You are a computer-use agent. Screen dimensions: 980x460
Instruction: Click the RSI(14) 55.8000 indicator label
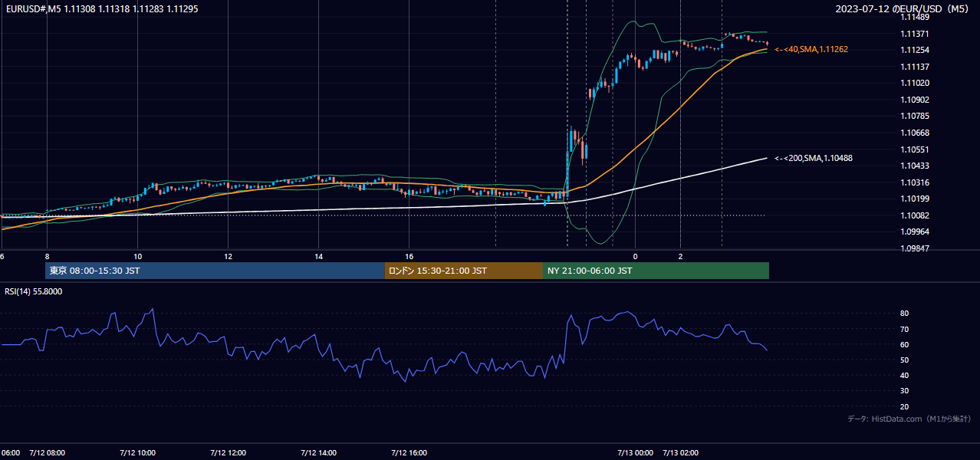[x=34, y=291]
